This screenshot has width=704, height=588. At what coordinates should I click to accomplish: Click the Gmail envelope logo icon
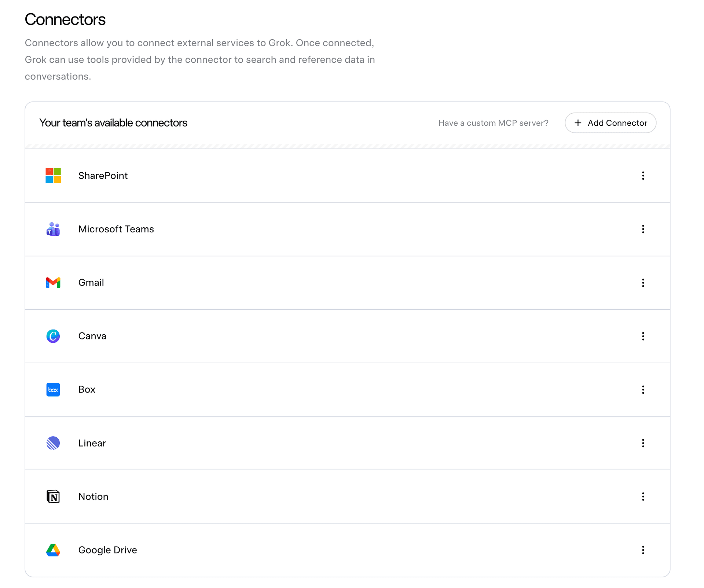point(53,283)
